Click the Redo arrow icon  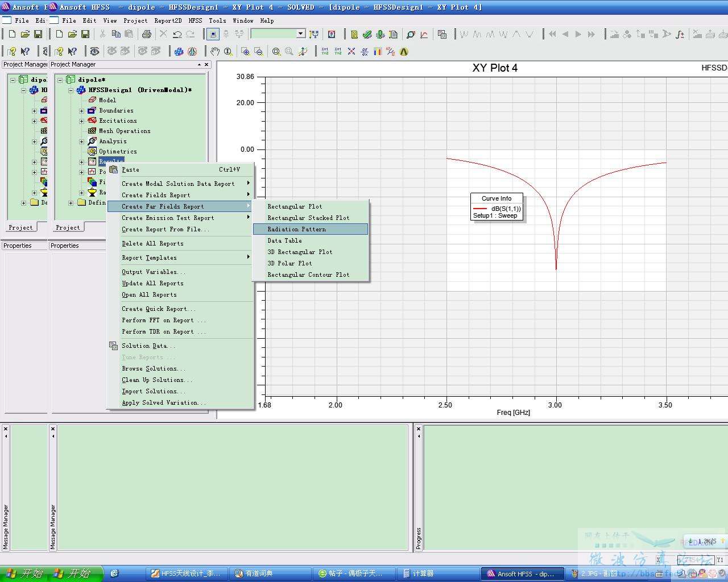191,35
